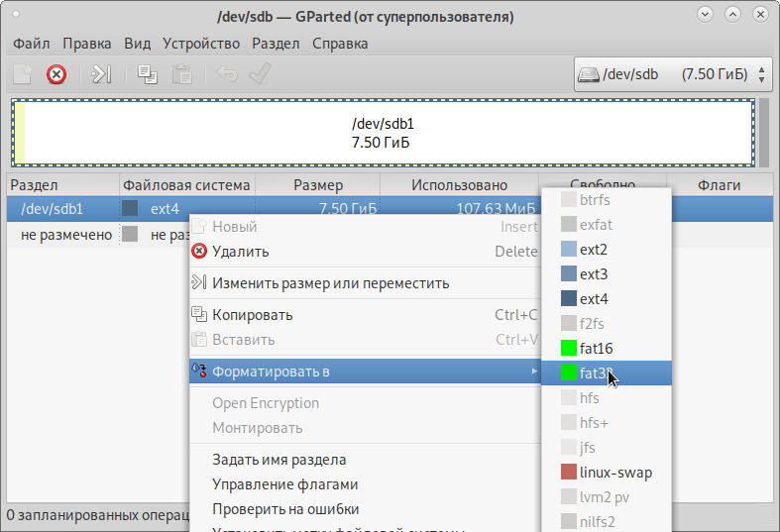This screenshot has height=532, width=780.
Task: Choose Управление флагами
Action: click(x=365, y=484)
